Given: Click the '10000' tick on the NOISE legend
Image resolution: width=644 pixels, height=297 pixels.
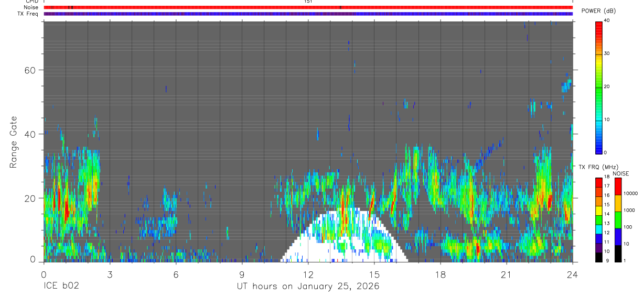Looking at the screenshot, I should tap(631, 193).
